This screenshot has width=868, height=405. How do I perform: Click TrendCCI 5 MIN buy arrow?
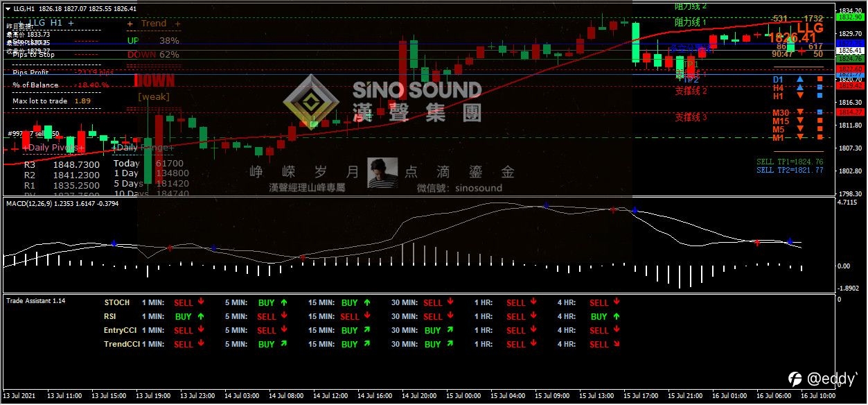click(x=283, y=344)
